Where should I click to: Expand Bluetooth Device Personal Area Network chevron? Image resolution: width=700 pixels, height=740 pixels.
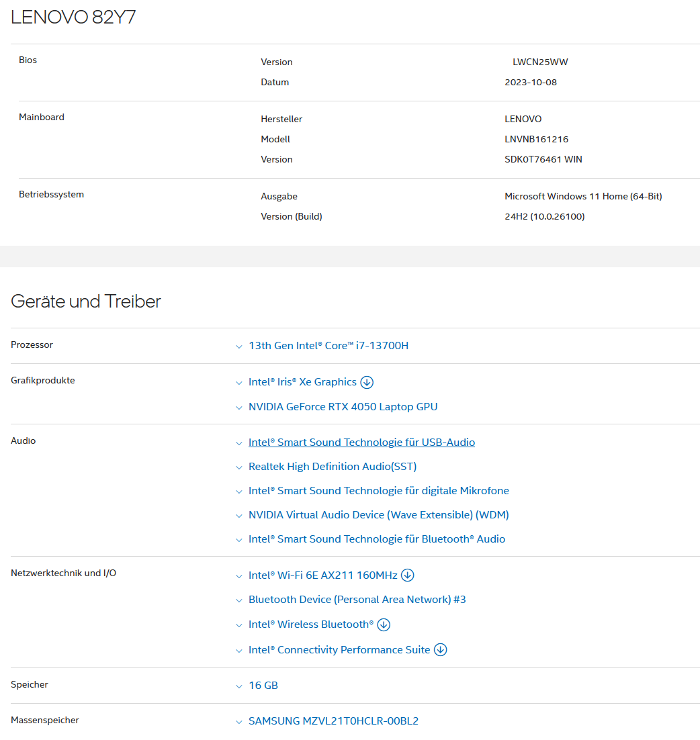(x=239, y=601)
